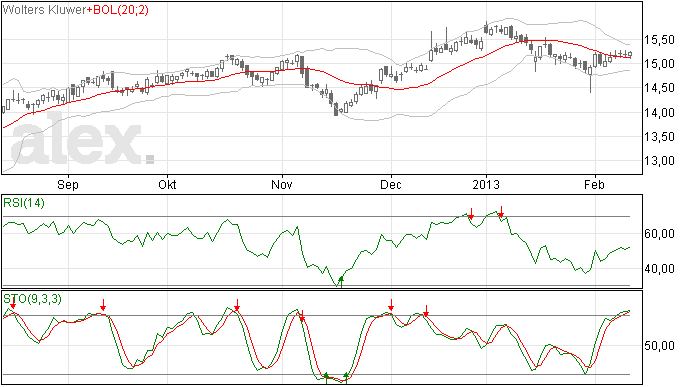Viewport: 690px width, 387px height.
Task: Select the +BOL(20;2) indicator label
Action: pyautogui.click(x=117, y=10)
